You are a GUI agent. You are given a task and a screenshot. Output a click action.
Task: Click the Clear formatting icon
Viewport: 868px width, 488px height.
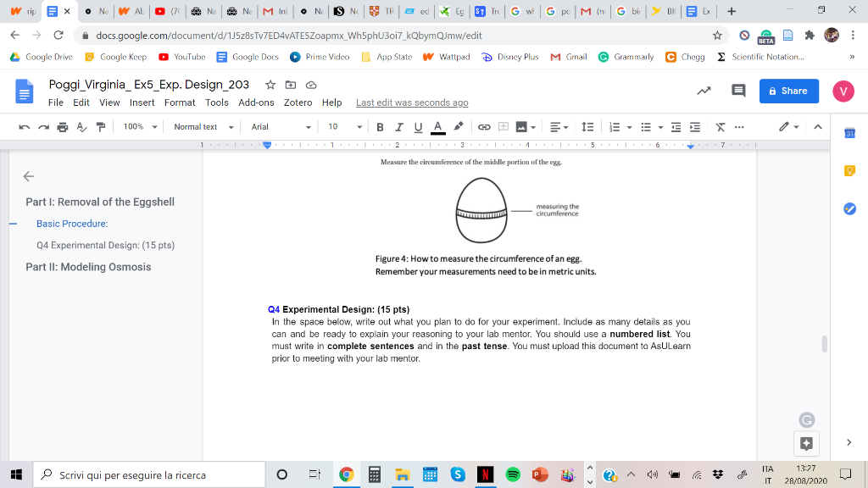tap(720, 127)
